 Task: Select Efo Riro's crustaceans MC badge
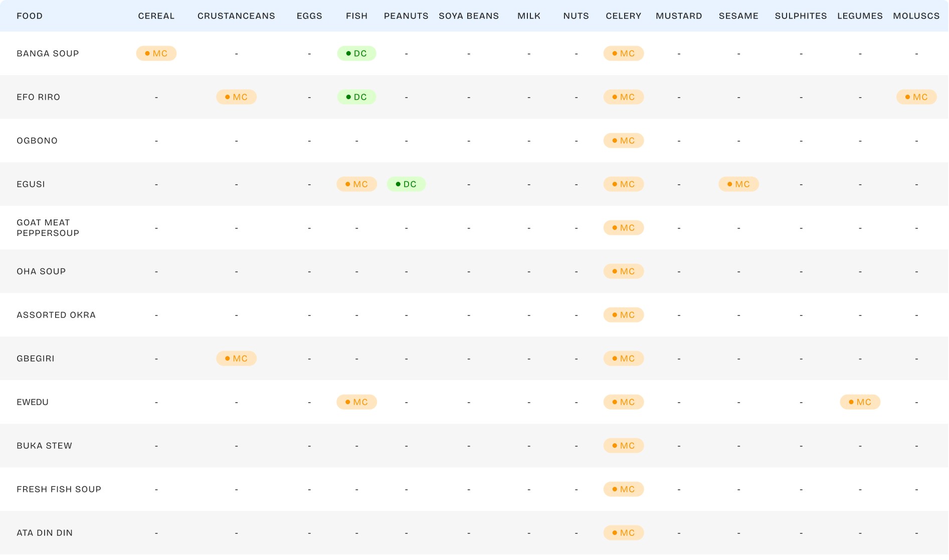pos(236,97)
